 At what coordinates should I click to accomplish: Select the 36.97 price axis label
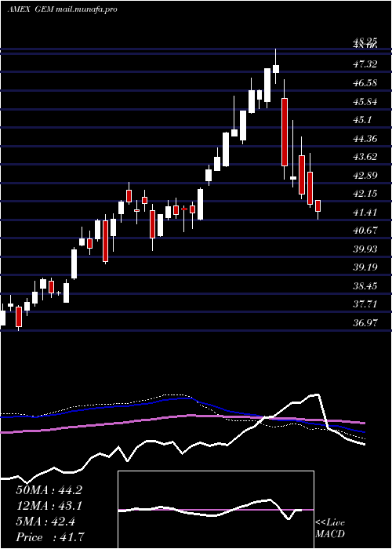click(x=365, y=323)
